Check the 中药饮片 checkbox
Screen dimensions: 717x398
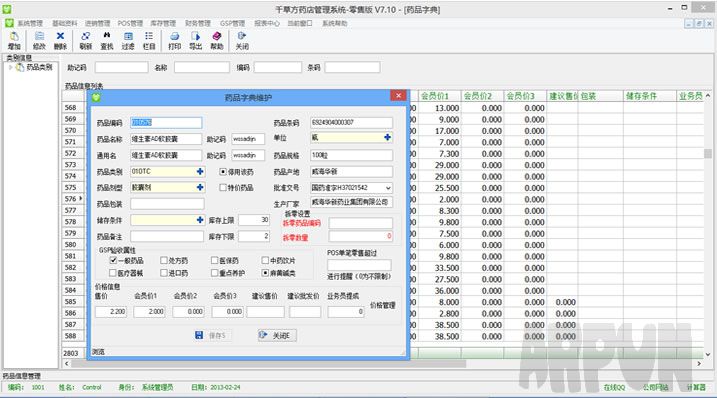coord(265,260)
